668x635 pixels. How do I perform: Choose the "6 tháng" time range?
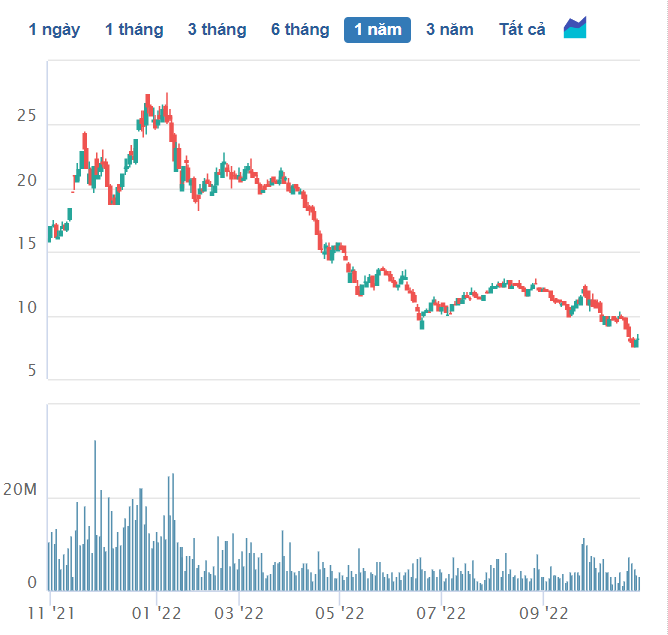pyautogui.click(x=300, y=30)
